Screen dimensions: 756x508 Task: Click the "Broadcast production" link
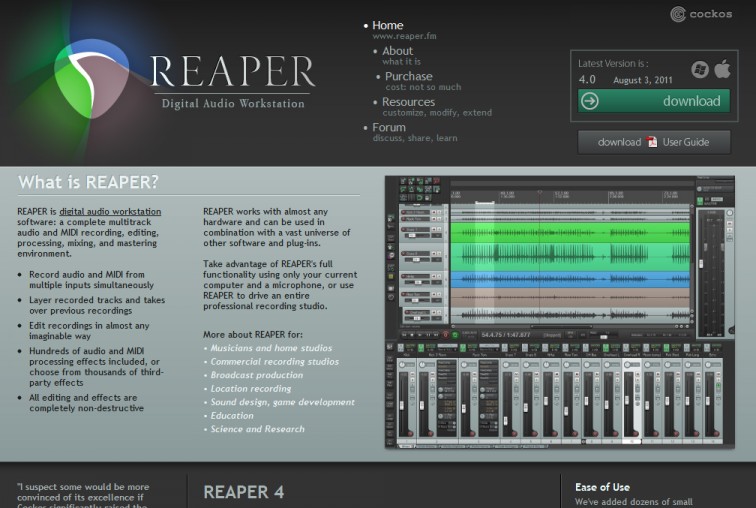coord(256,375)
